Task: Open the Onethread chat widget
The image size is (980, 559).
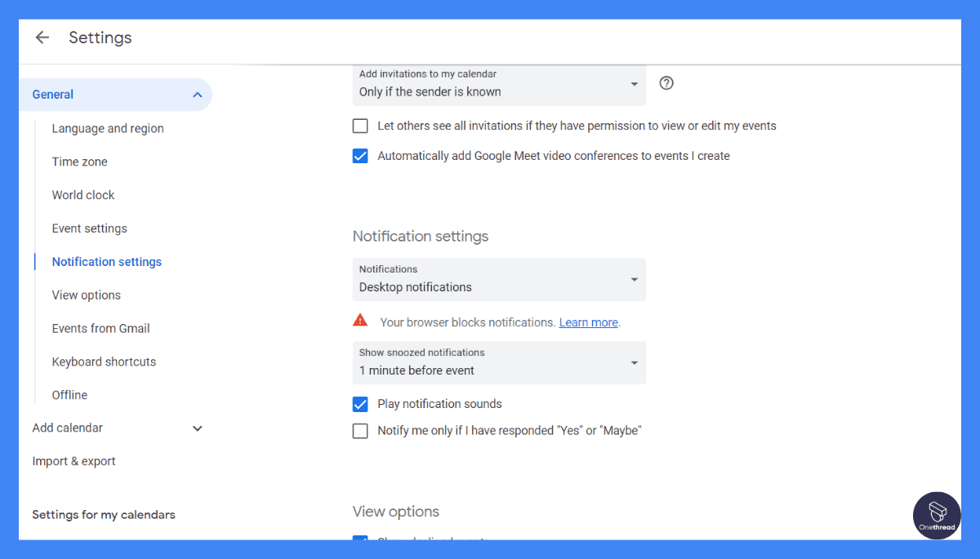Action: pos(936,515)
